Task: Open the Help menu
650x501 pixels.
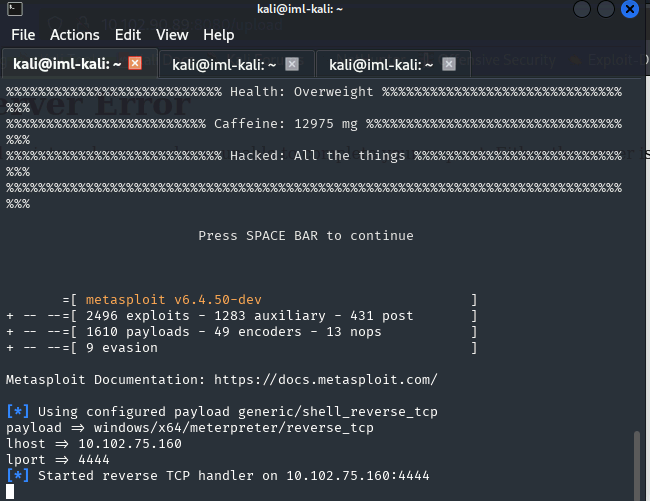Action: (x=219, y=34)
